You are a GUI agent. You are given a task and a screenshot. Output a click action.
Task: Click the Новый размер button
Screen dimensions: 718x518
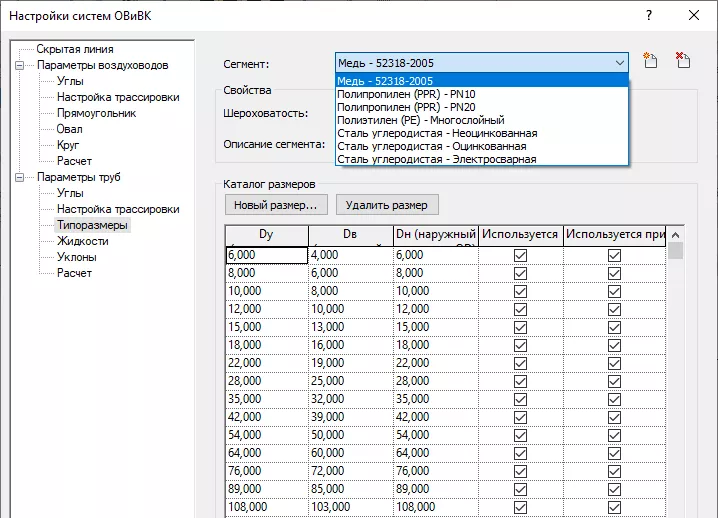pyautogui.click(x=275, y=205)
